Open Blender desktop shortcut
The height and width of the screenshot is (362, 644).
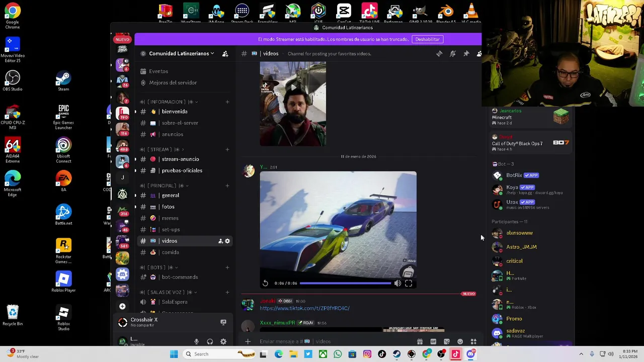(446, 13)
